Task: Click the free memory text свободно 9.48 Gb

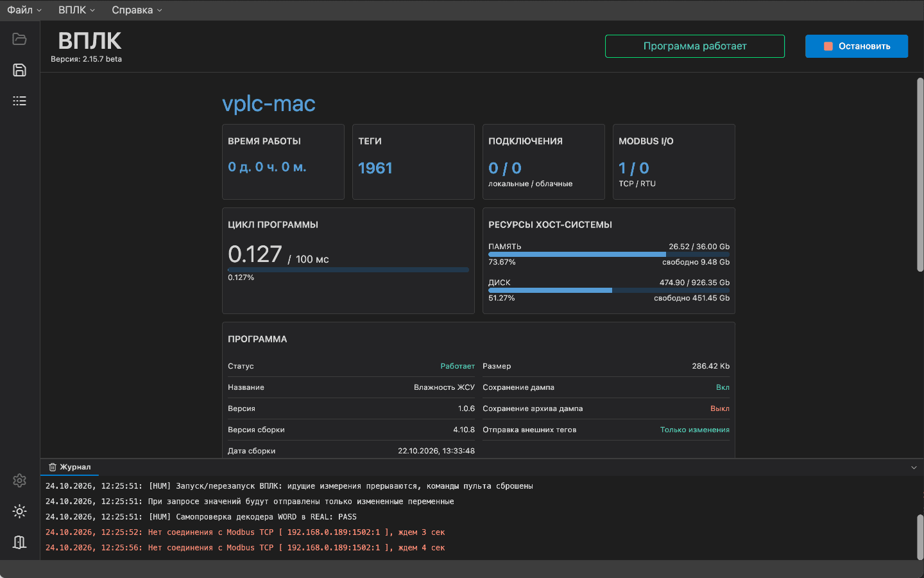Action: click(x=696, y=262)
